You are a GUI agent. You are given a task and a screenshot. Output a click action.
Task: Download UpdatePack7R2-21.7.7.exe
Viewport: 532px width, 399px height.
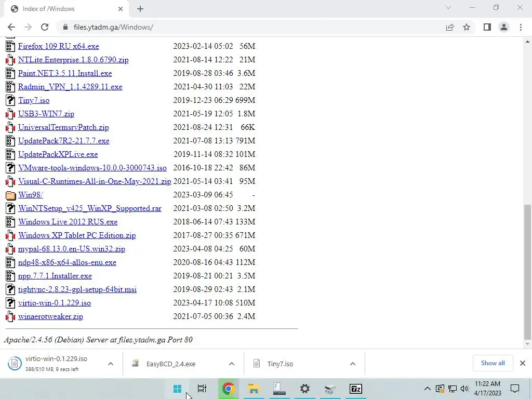[x=64, y=141]
